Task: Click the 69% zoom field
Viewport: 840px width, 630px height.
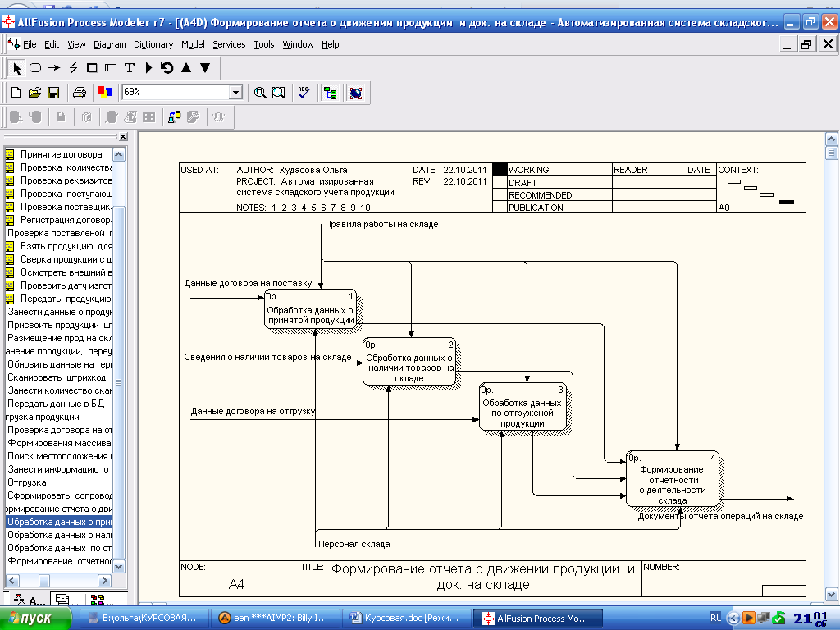Action: click(x=176, y=92)
